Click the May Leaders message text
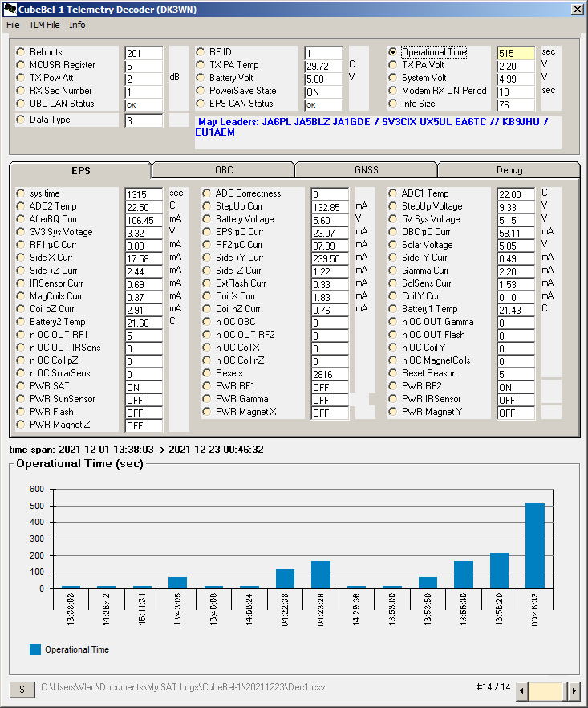This screenshot has height=708, width=588. coord(373,127)
